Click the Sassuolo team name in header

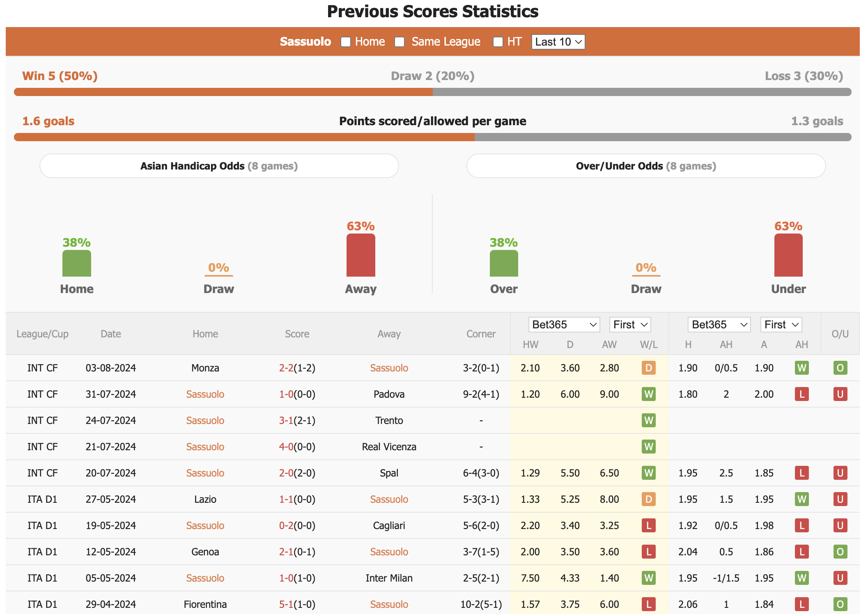click(x=305, y=41)
